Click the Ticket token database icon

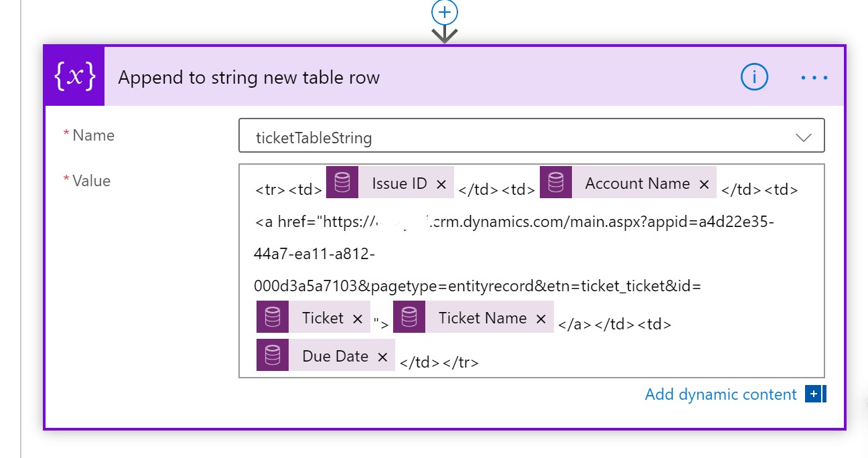tap(273, 317)
